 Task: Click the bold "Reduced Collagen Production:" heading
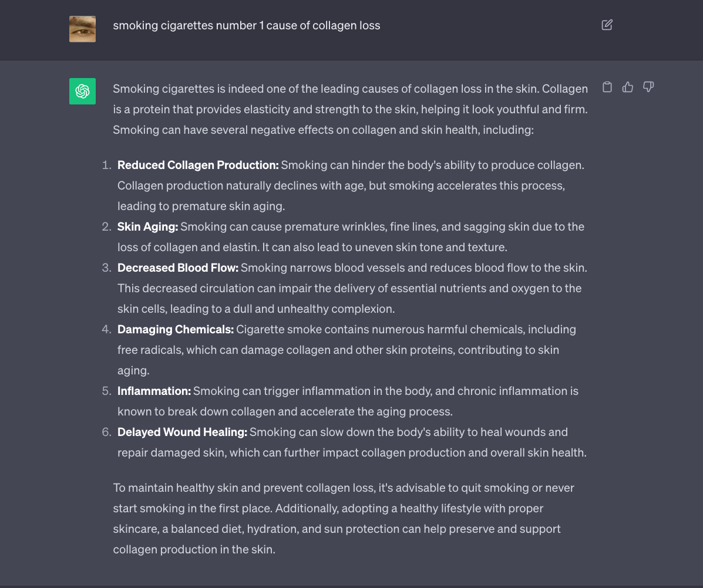[x=198, y=165]
